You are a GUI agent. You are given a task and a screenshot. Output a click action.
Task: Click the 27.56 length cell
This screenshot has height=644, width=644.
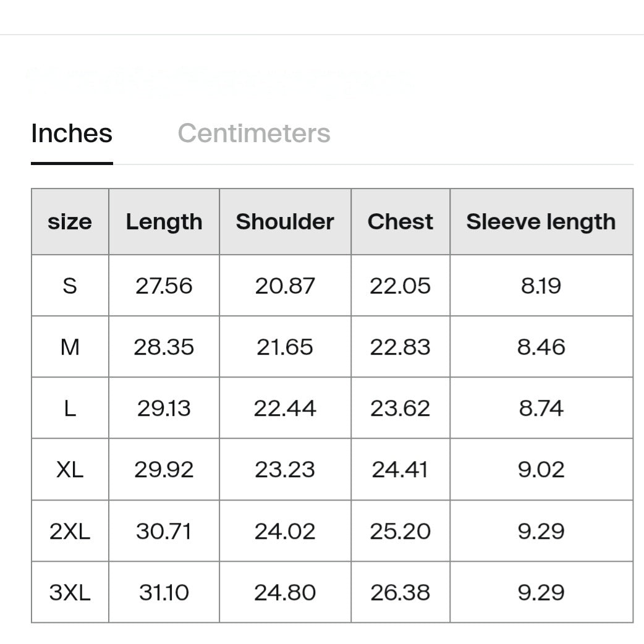[x=164, y=286]
